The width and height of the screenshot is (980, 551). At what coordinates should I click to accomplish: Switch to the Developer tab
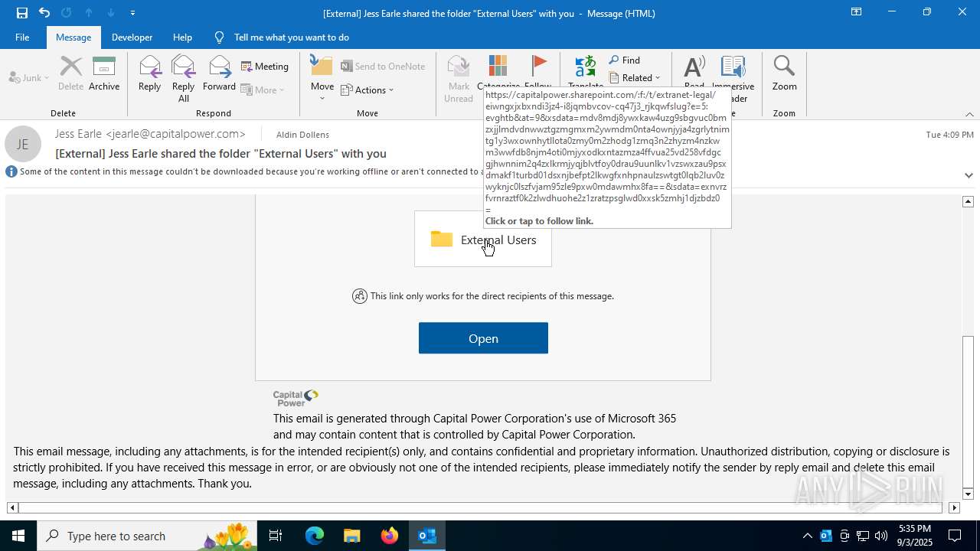click(x=132, y=37)
